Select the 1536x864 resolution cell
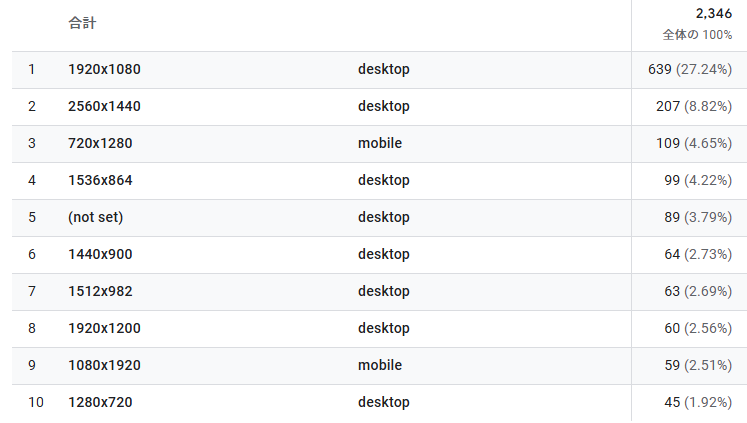The height and width of the screenshot is (423, 747). 100,181
